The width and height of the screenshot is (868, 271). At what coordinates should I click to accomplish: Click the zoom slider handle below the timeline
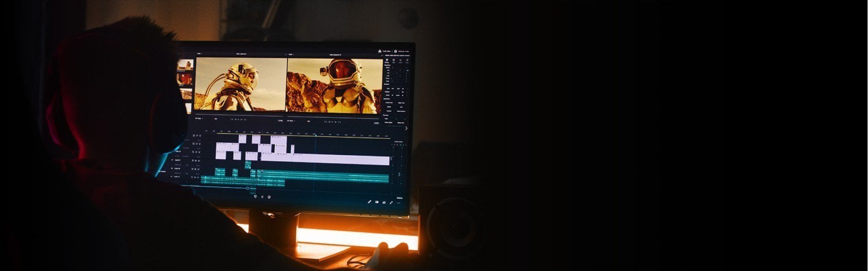(248, 188)
